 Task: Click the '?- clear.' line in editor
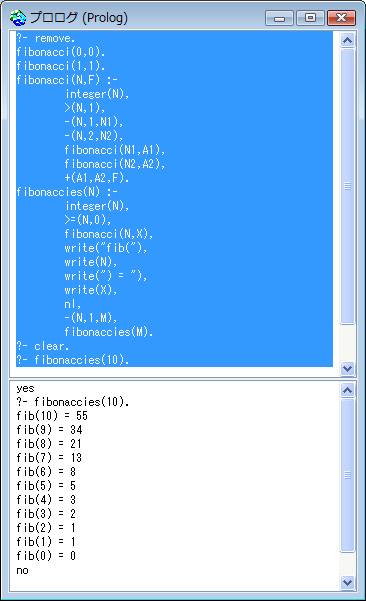click(43, 346)
